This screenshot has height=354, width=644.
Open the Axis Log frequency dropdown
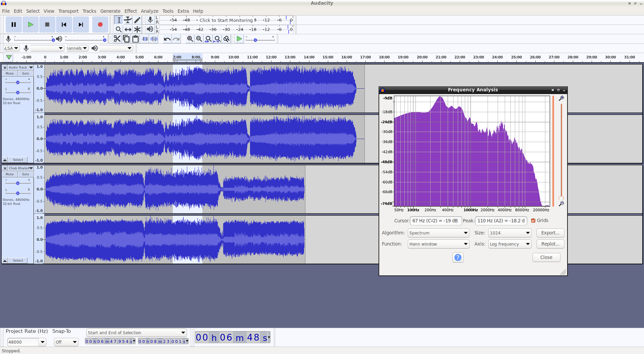click(x=509, y=244)
